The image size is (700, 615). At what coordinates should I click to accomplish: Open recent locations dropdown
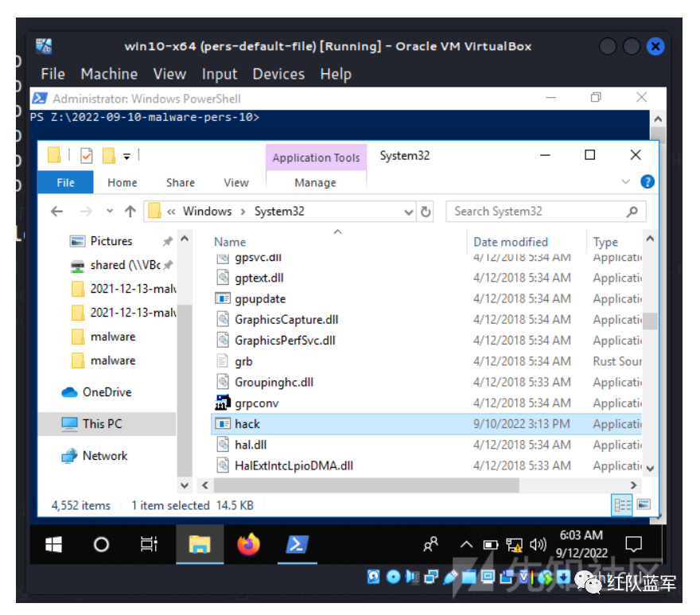coord(110,211)
